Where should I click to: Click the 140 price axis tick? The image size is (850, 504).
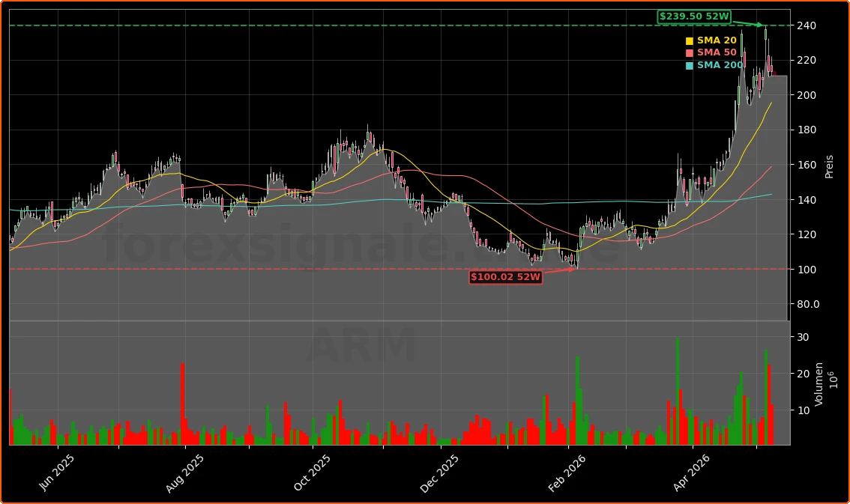807,200
